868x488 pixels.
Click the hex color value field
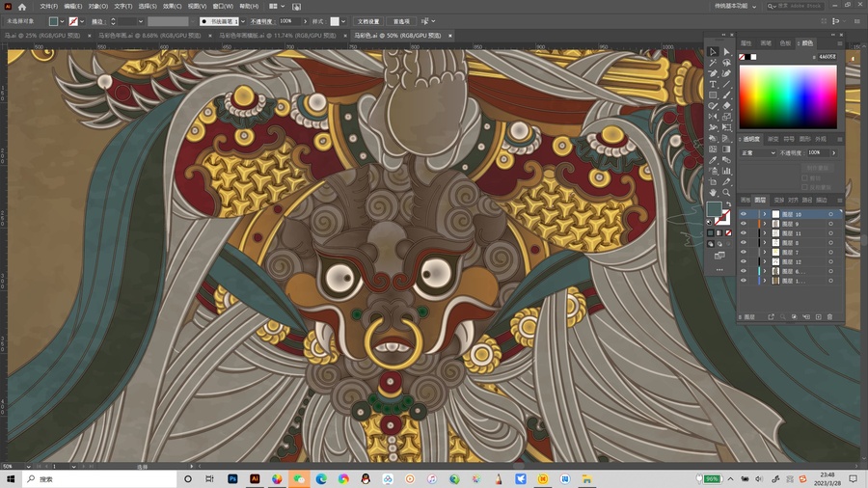[827, 57]
